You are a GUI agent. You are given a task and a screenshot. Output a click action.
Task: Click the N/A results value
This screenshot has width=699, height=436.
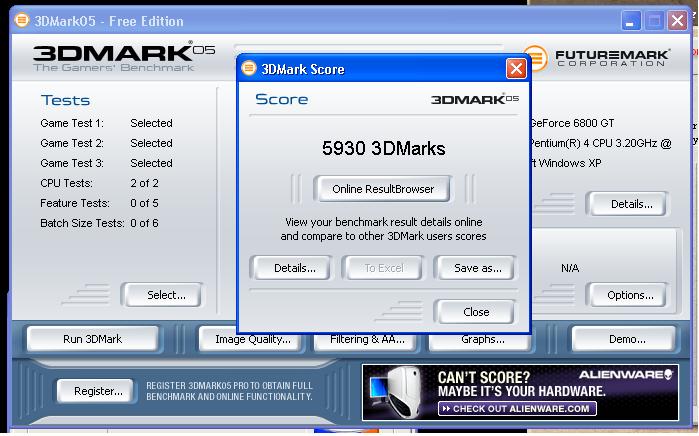[570, 268]
